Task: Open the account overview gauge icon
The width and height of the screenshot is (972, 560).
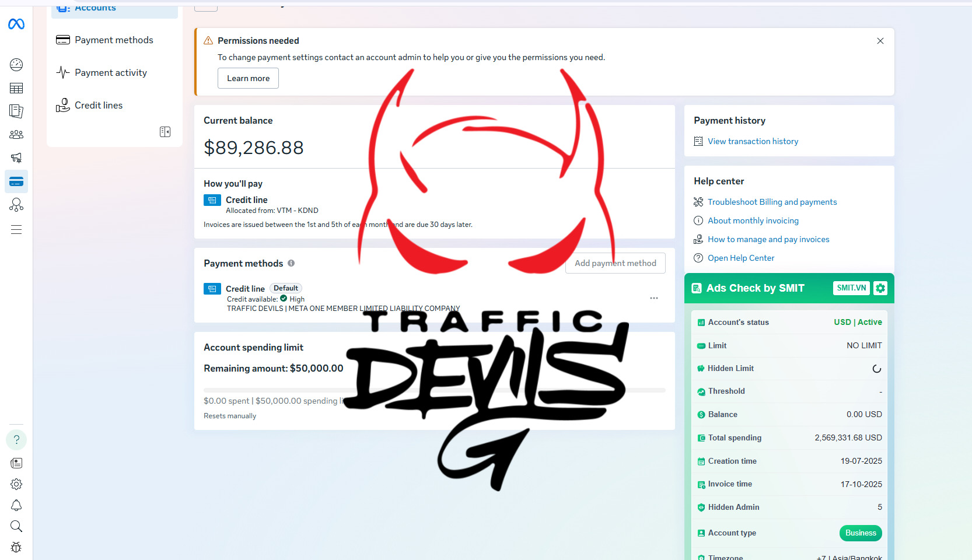Action: click(16, 65)
